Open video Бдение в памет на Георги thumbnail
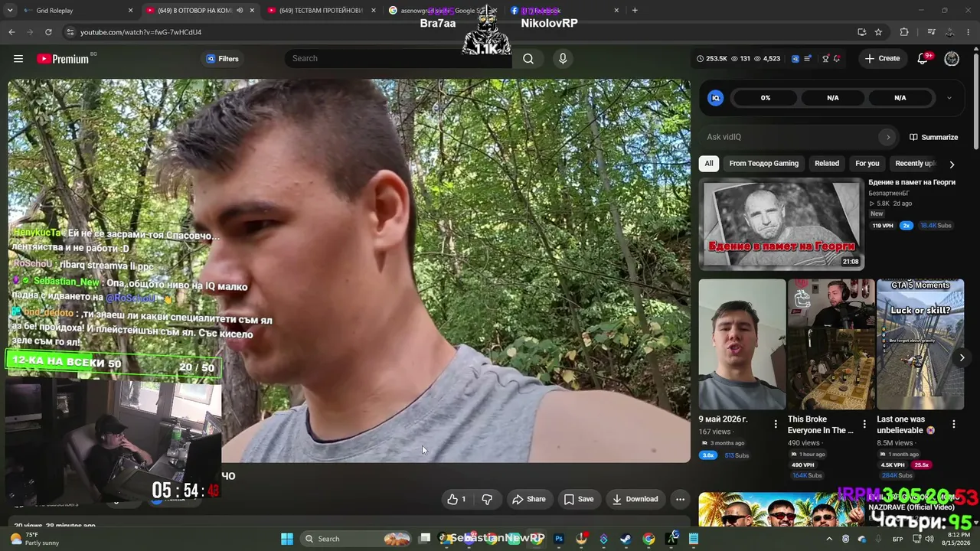Image resolution: width=980 pixels, height=551 pixels. [781, 223]
